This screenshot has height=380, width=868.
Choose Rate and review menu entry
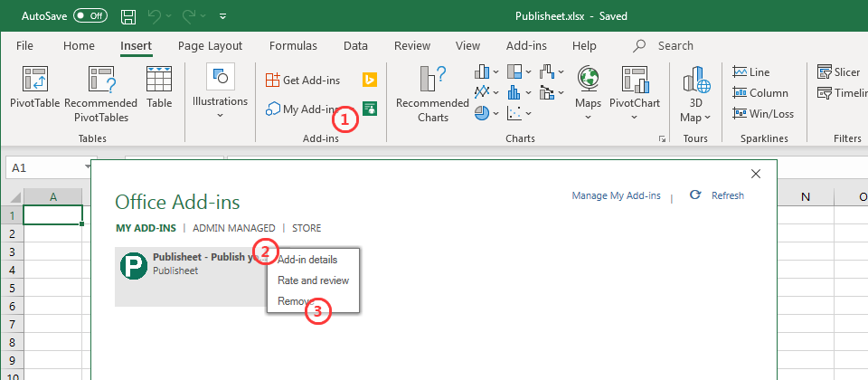313,280
